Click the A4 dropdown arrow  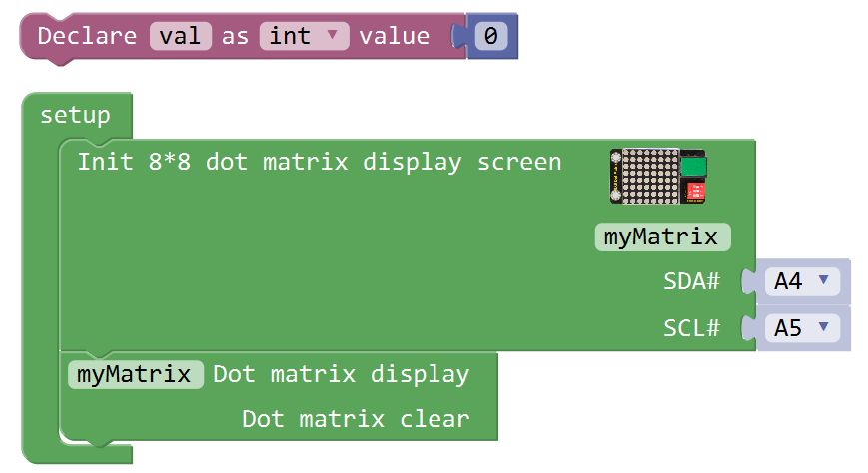click(824, 280)
